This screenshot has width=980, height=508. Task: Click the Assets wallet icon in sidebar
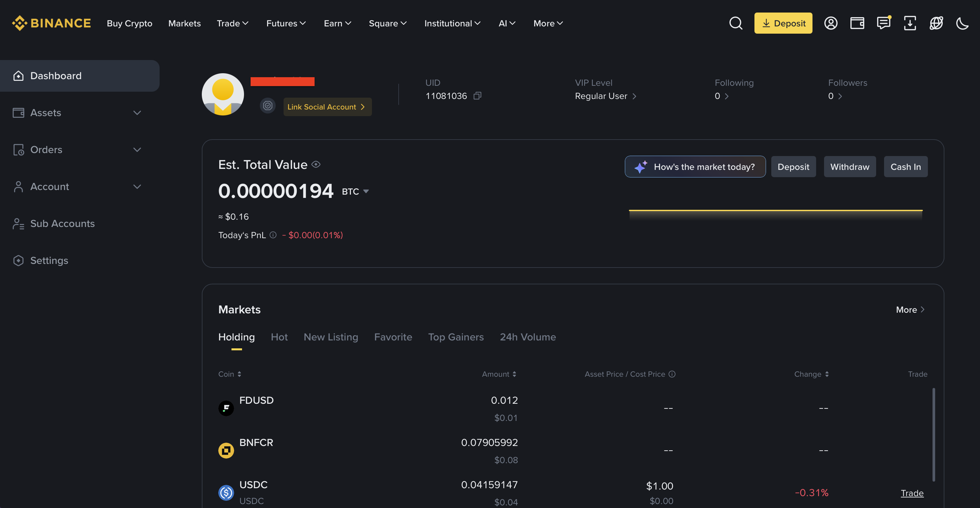tap(18, 112)
